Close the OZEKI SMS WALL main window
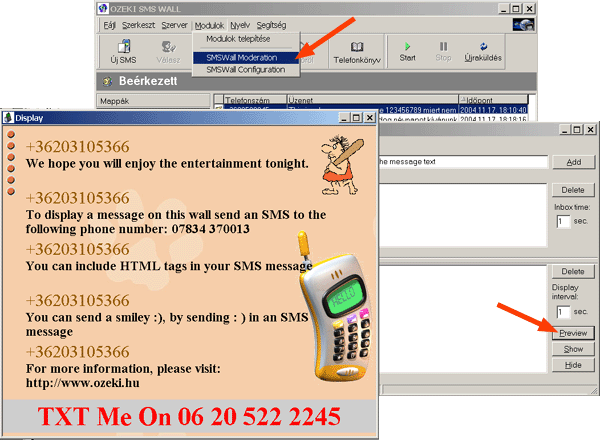 (529, 9)
